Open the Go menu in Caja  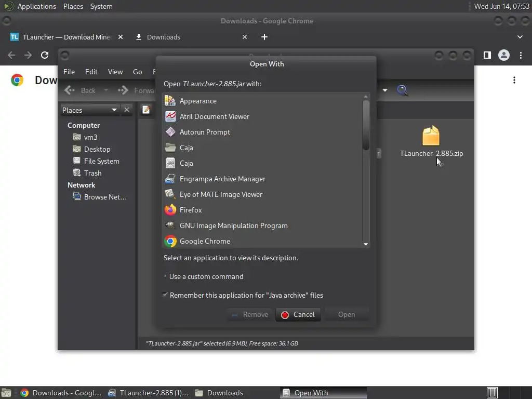137,72
